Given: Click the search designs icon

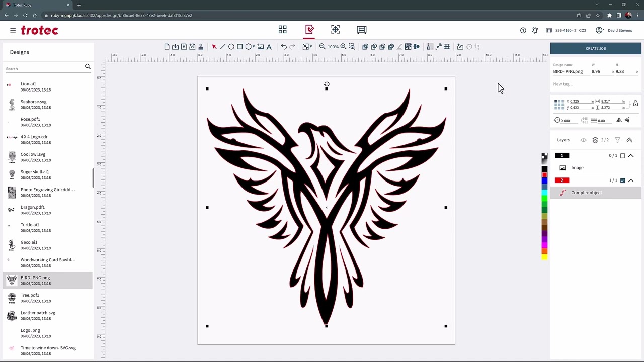Looking at the screenshot, I should (88, 66).
